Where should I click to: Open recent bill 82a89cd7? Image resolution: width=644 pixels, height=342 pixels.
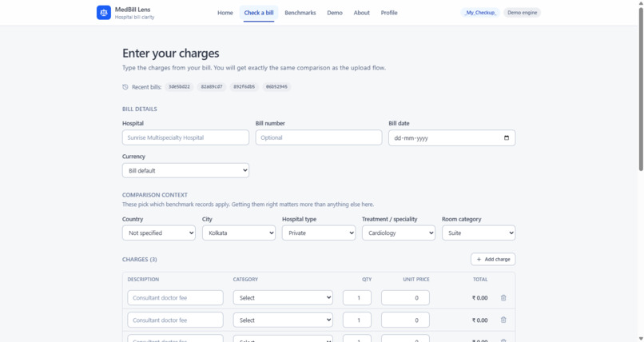click(x=212, y=87)
